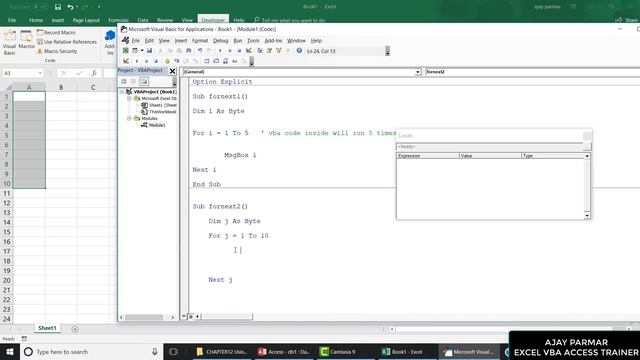Open Object Browser via toolbar icon
Image resolution: width=640 pixels, height=360 pixels.
pos(279,51)
